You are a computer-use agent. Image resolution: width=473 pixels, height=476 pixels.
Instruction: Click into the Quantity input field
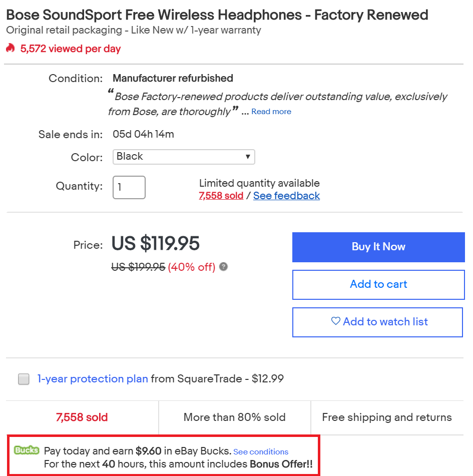(x=129, y=187)
